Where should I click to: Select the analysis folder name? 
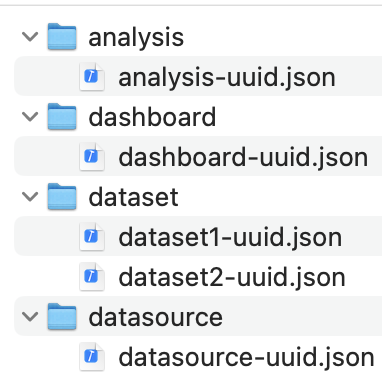pos(136,38)
